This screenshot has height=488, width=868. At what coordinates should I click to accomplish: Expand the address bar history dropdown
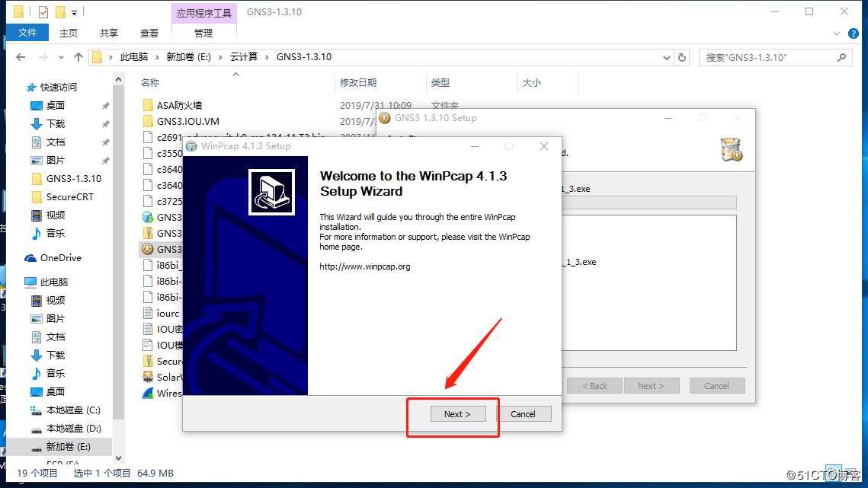(667, 58)
